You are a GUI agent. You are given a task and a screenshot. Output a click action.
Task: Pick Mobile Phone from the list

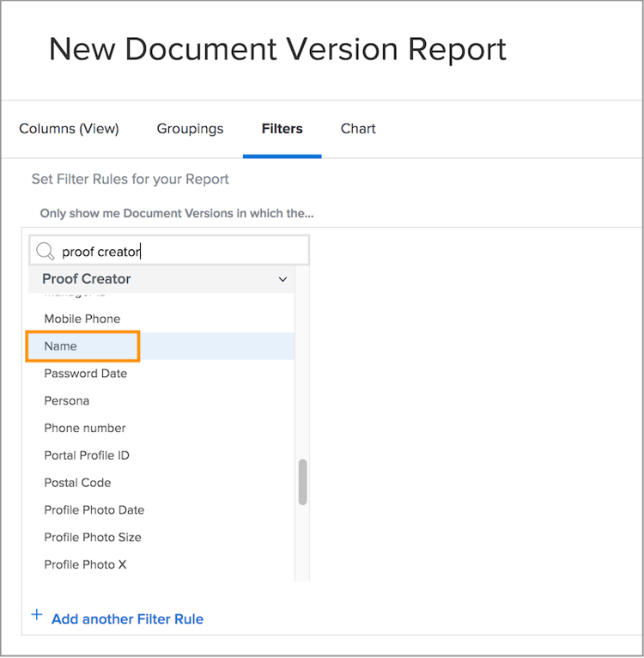[161, 319]
